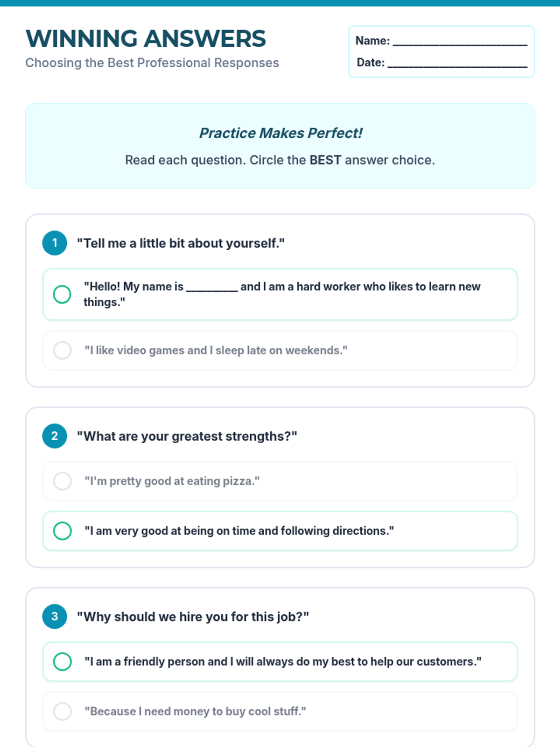Screen dimensions: 560x747
Task: Click the Date blank line field
Action: pos(457,63)
